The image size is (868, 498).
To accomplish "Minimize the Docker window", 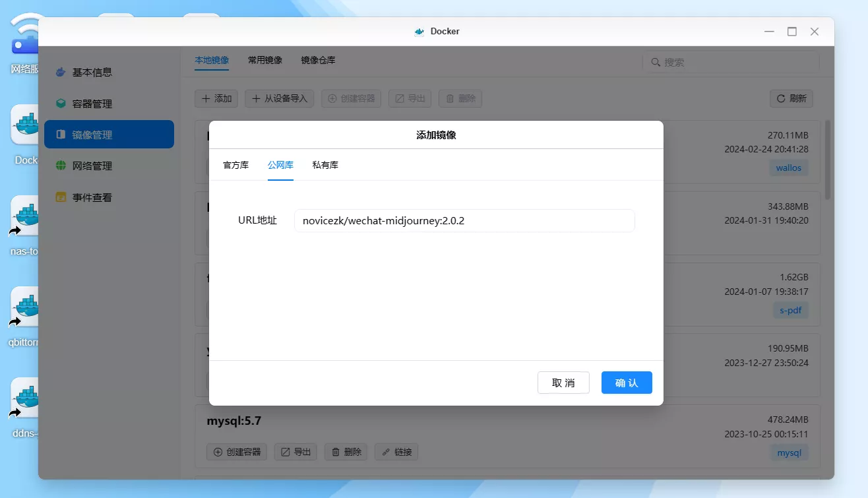I will coord(770,32).
